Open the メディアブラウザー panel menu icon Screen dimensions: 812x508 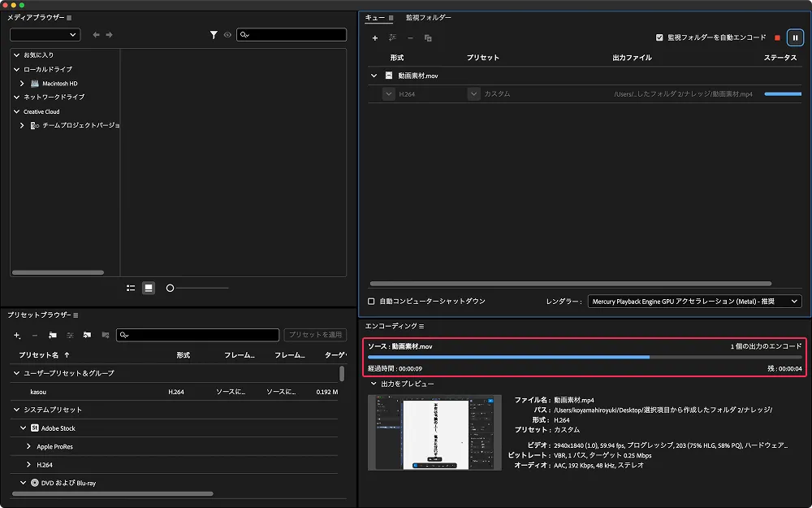(x=69, y=18)
